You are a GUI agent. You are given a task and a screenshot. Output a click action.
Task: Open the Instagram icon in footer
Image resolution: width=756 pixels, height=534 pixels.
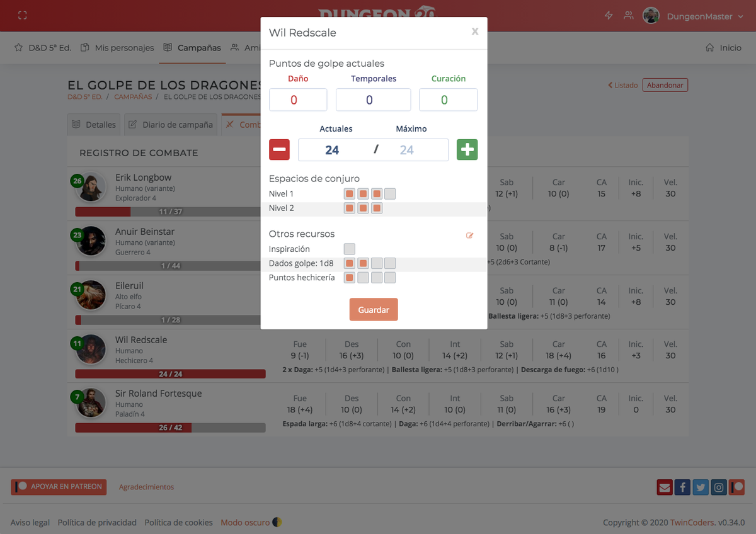tap(719, 487)
